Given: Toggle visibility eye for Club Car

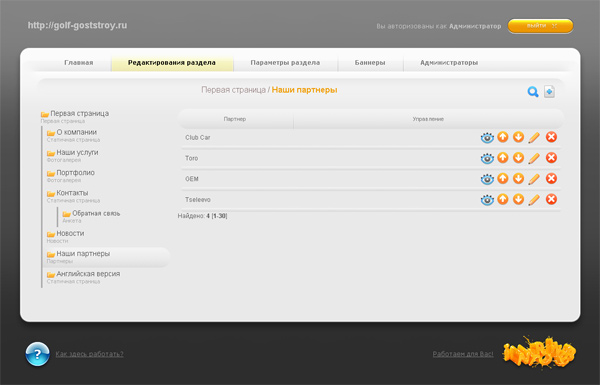Looking at the screenshot, I should [x=487, y=138].
